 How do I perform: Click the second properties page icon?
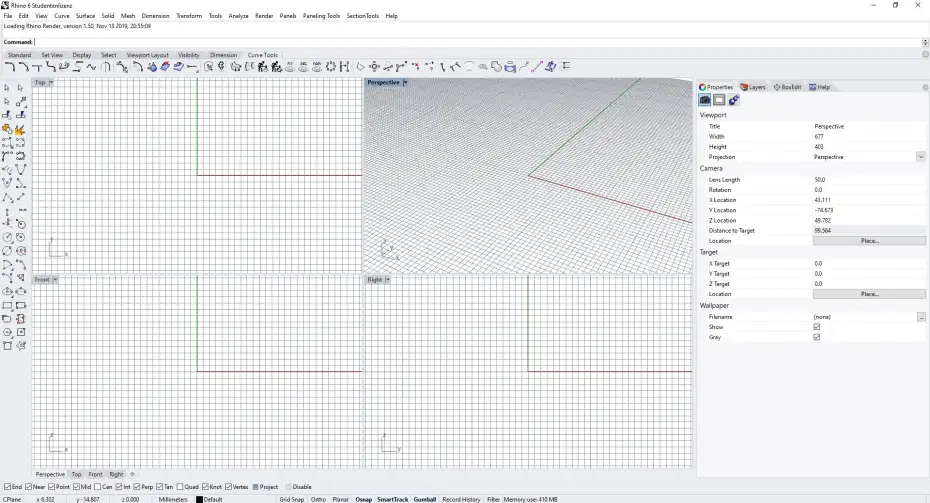click(719, 100)
